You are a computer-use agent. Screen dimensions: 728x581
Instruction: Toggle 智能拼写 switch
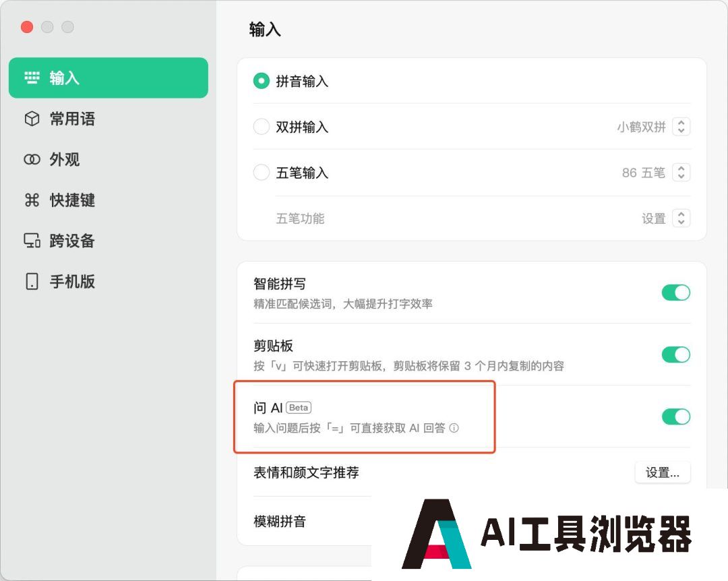pyautogui.click(x=675, y=293)
